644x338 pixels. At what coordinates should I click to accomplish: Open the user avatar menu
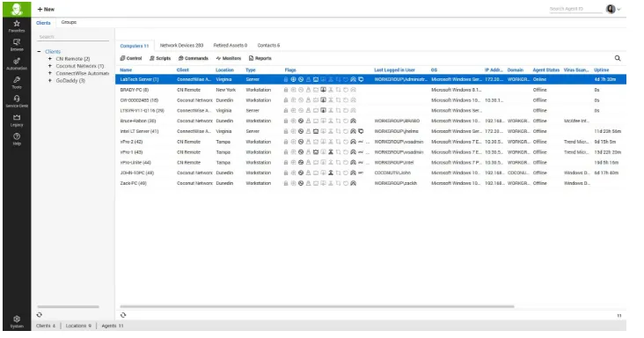613,9
